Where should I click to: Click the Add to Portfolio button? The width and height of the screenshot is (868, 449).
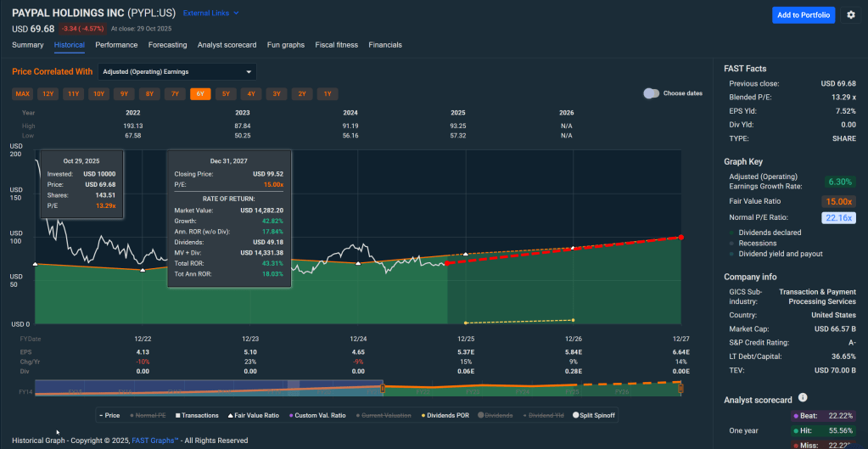click(x=803, y=15)
